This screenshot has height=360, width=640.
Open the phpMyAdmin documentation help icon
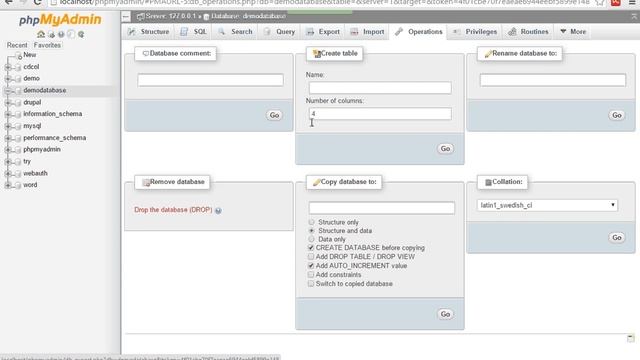coord(61,34)
